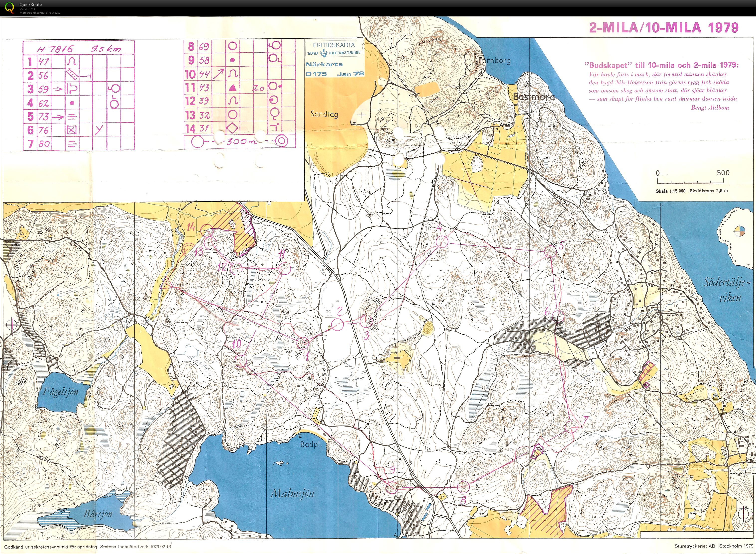Click the "FRITIDSKARTA" stamp heading
Viewport: 756px width, 554px height.
click(333, 45)
